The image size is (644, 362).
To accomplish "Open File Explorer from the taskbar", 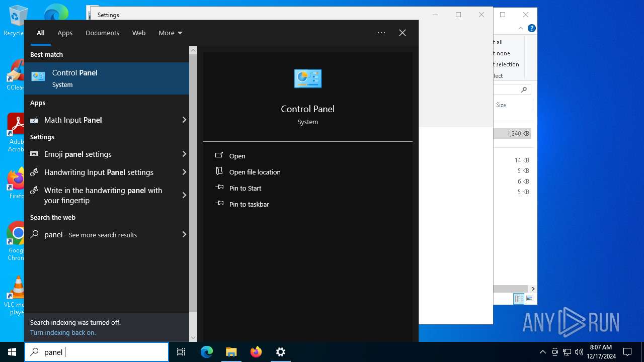I will (x=231, y=352).
